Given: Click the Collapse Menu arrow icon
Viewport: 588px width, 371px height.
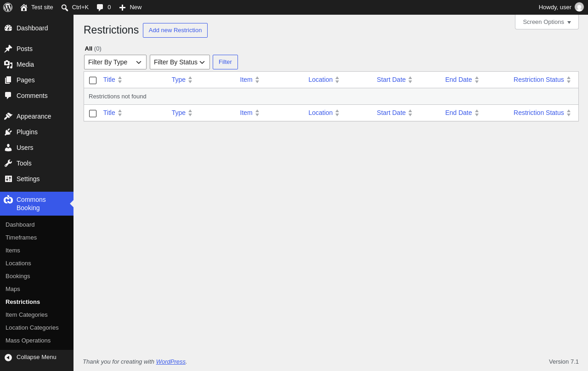Looking at the screenshot, I should 8,357.
